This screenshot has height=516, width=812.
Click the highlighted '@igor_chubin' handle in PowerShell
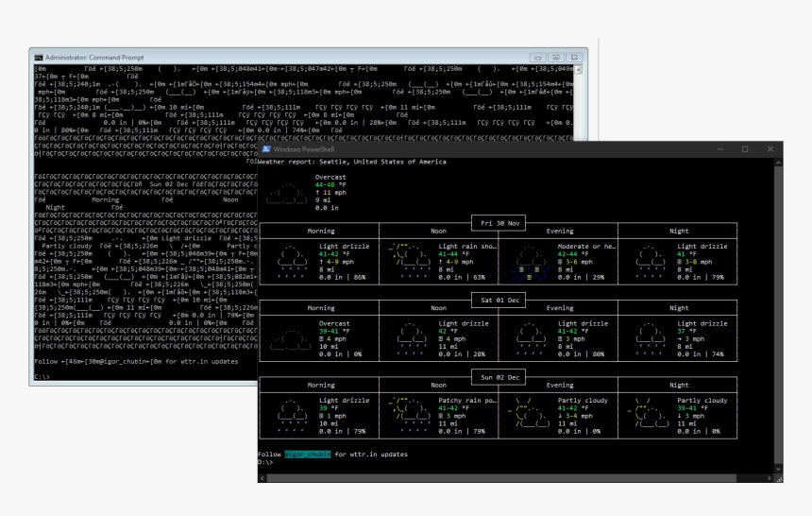[308, 455]
